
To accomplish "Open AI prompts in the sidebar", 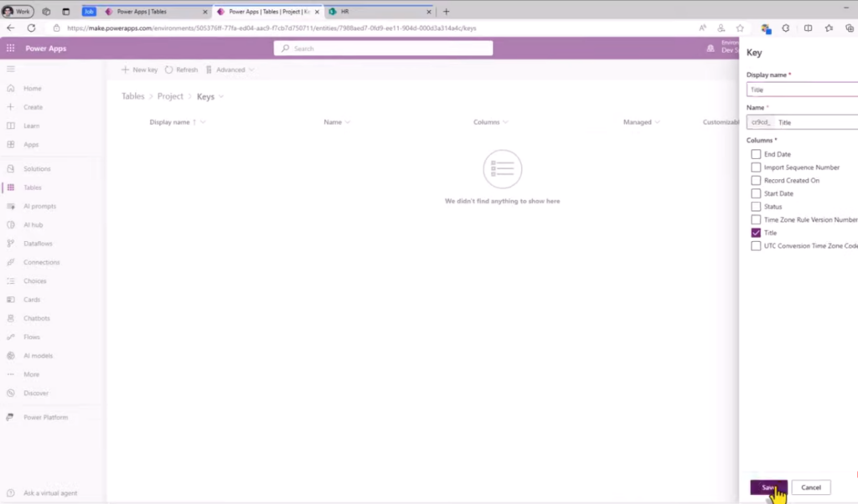I will point(39,206).
